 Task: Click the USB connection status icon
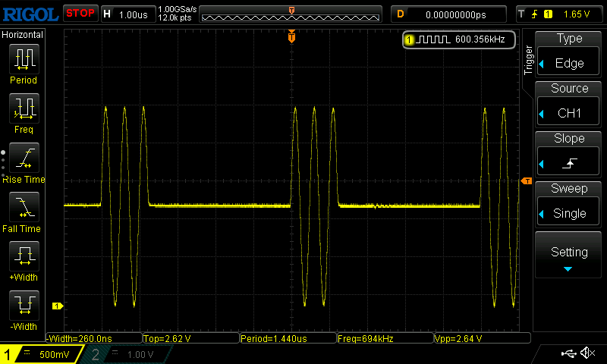pos(568,353)
